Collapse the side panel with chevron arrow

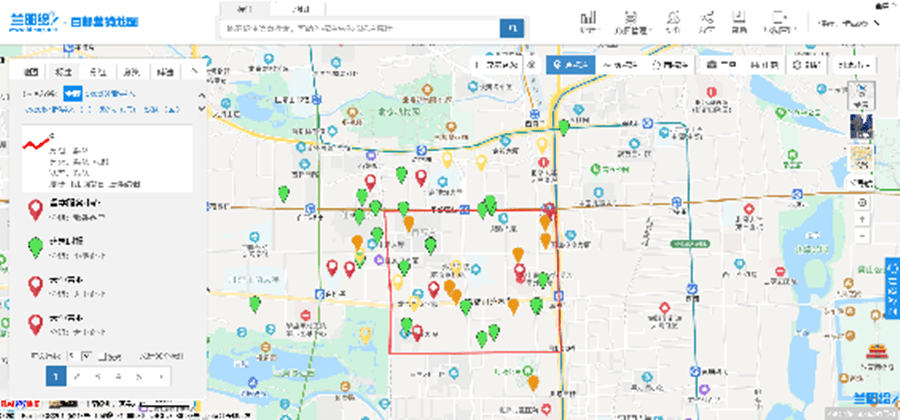coord(194,71)
